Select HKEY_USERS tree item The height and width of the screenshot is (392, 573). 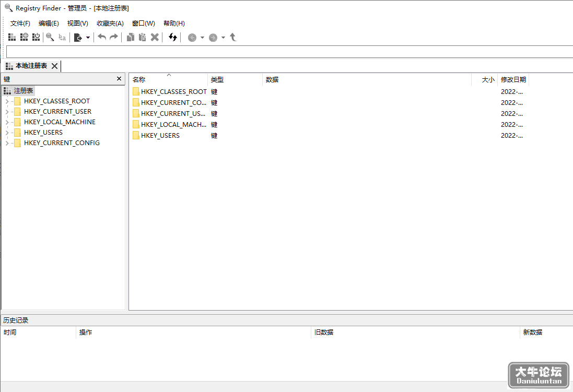point(43,132)
